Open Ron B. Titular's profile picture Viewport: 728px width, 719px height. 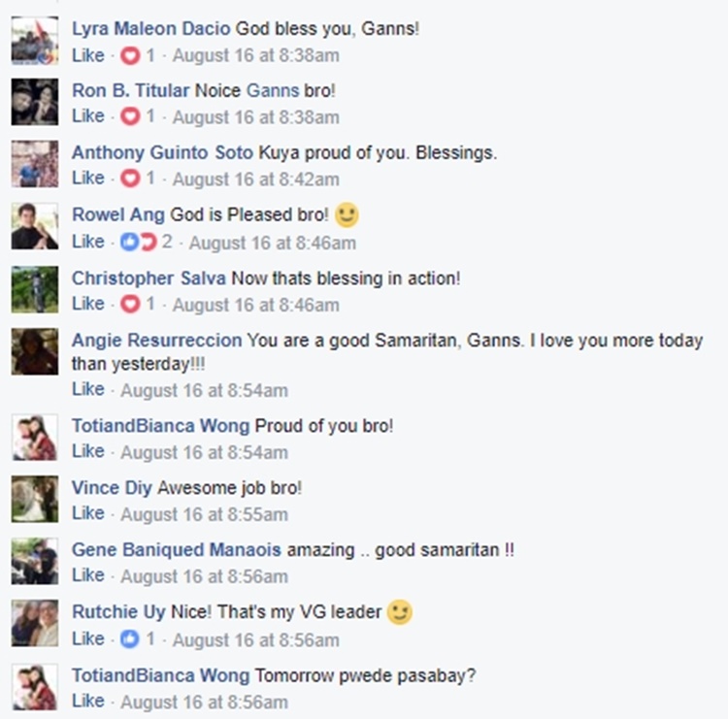[35, 102]
